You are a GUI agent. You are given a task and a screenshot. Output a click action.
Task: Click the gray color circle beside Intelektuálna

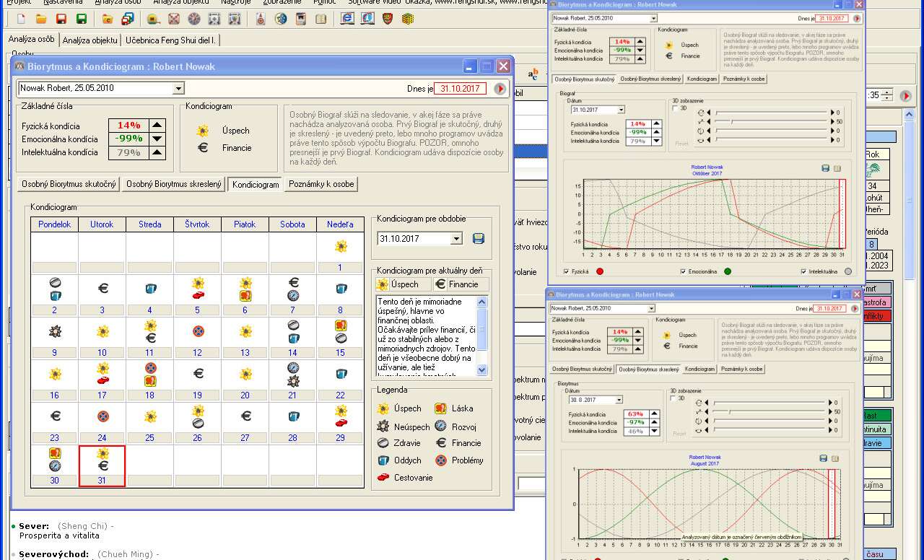[x=848, y=272]
